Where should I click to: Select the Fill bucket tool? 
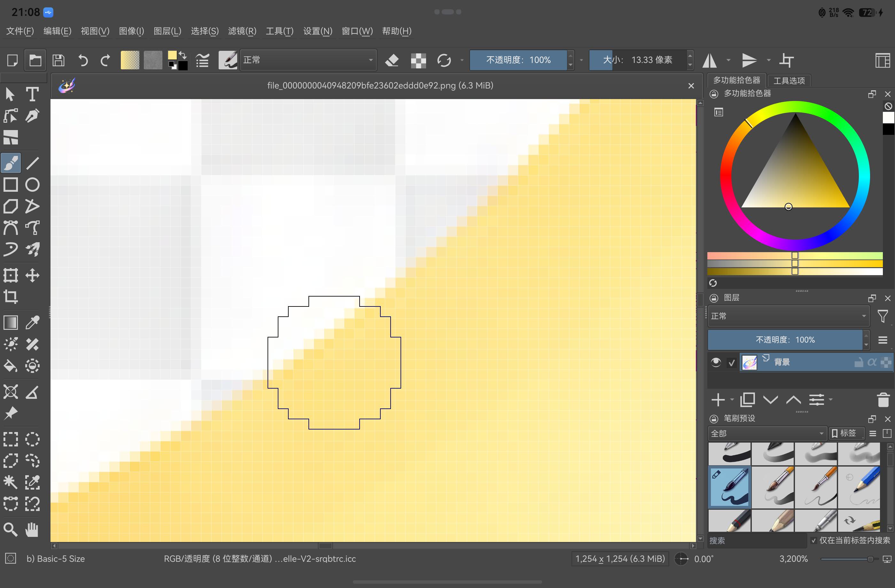coord(11,366)
